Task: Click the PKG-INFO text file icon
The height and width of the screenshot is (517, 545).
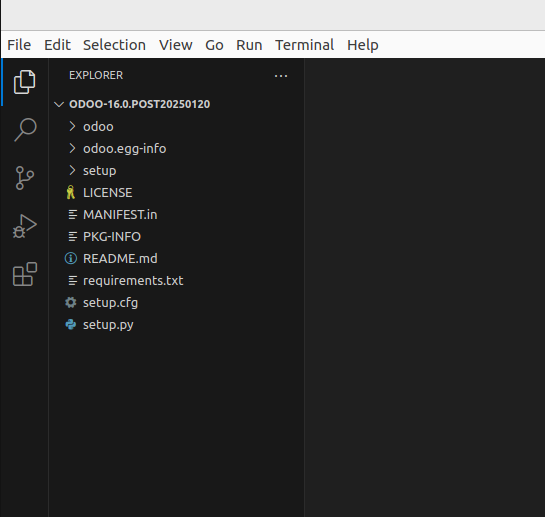Action: point(73,237)
